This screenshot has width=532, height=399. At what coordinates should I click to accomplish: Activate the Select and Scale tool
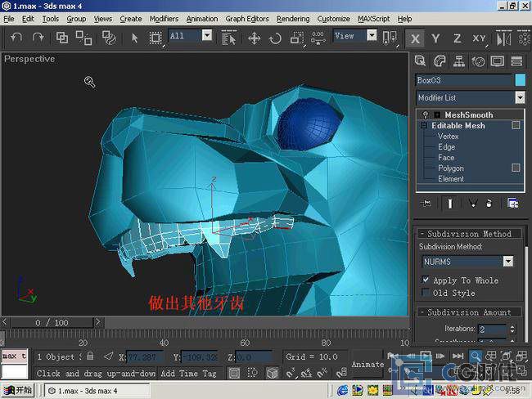pyautogui.click(x=296, y=38)
